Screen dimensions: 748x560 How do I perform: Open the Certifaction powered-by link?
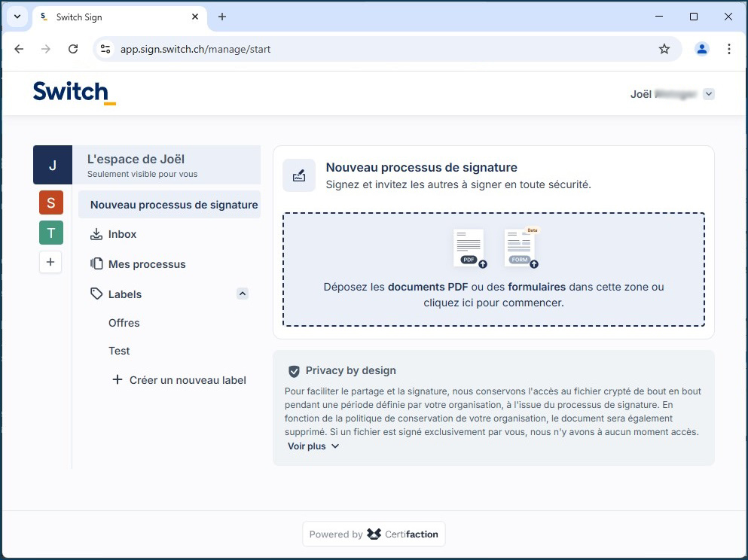tap(374, 534)
